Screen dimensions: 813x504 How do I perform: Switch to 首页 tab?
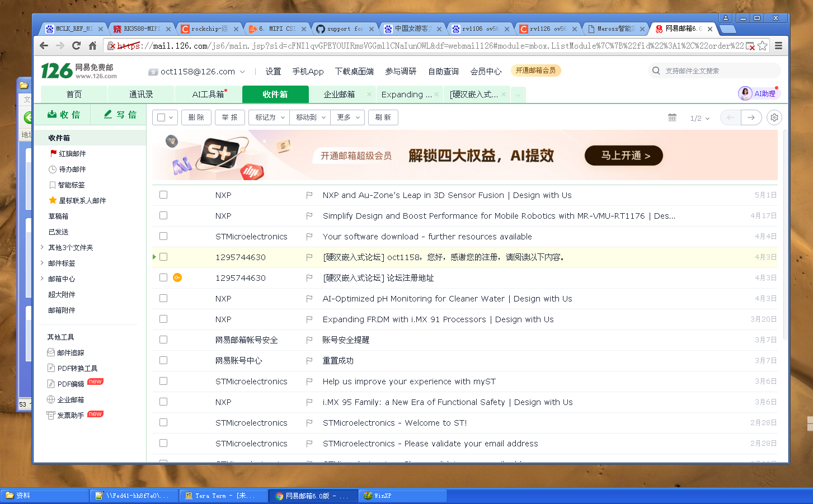tap(74, 95)
